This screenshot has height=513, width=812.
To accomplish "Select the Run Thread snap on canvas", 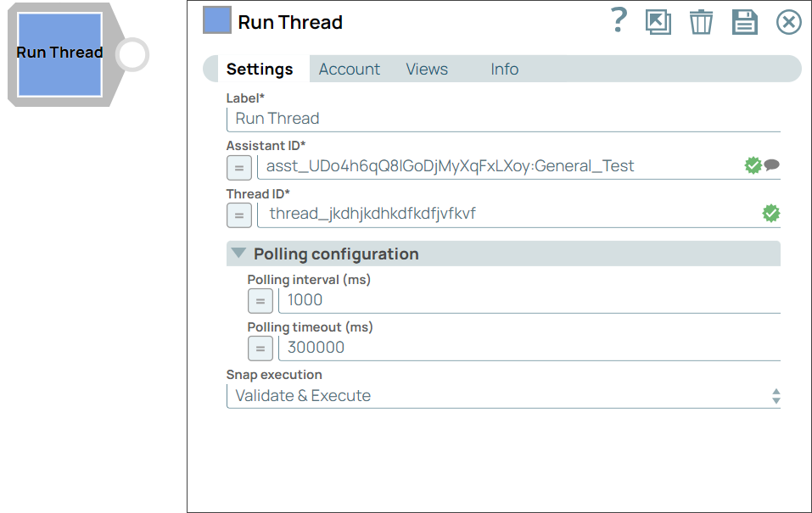I will click(59, 53).
